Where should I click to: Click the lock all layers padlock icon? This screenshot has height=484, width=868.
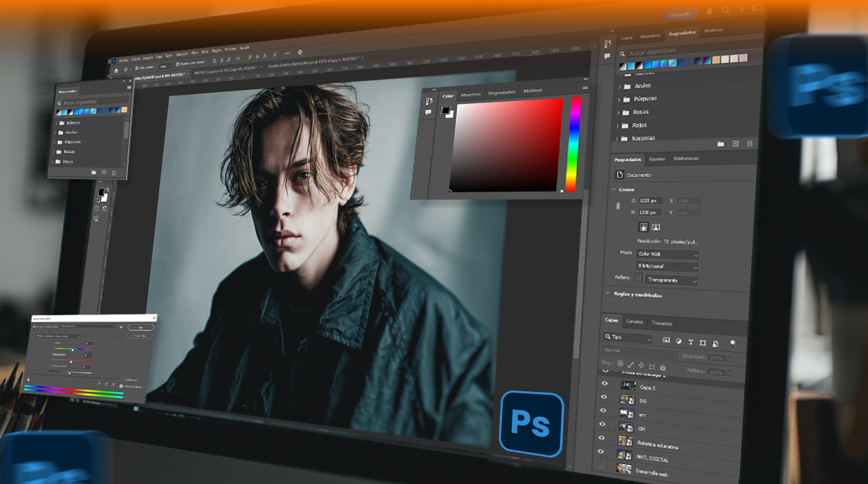coord(663,367)
